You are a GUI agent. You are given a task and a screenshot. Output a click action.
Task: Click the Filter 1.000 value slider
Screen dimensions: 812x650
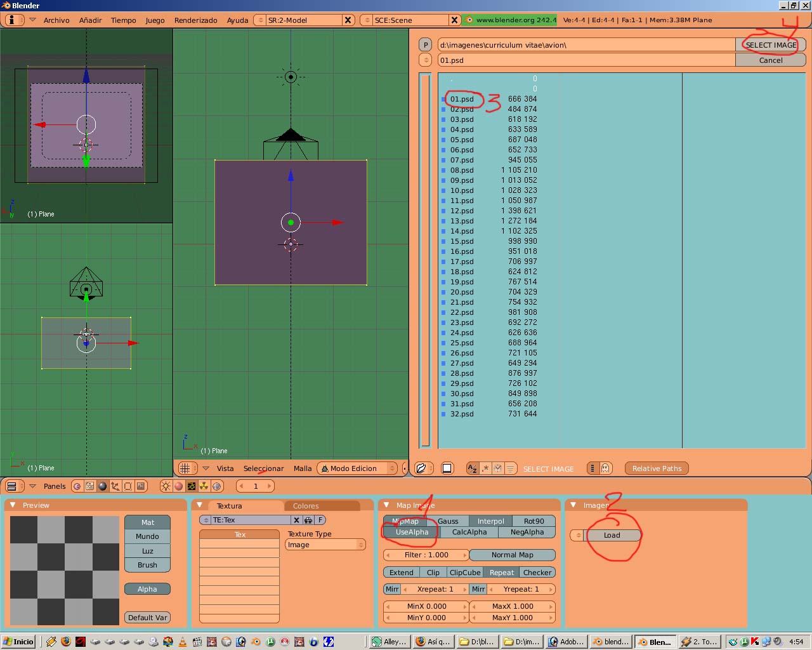click(426, 555)
